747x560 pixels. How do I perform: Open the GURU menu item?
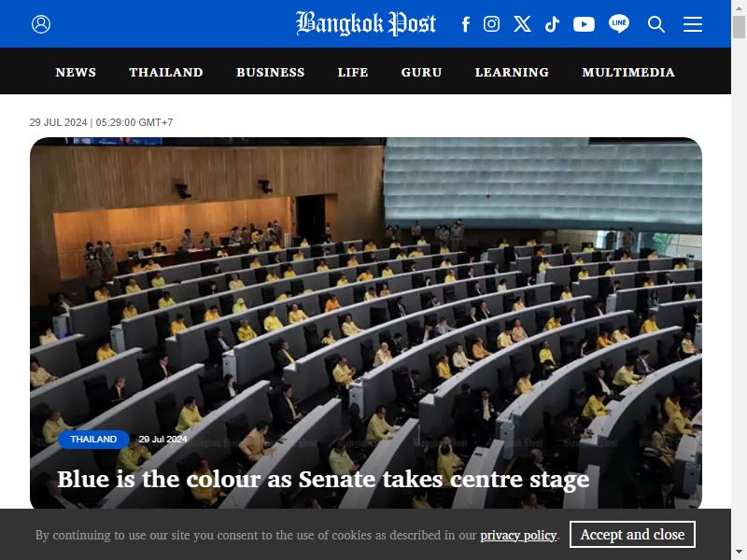(x=421, y=72)
